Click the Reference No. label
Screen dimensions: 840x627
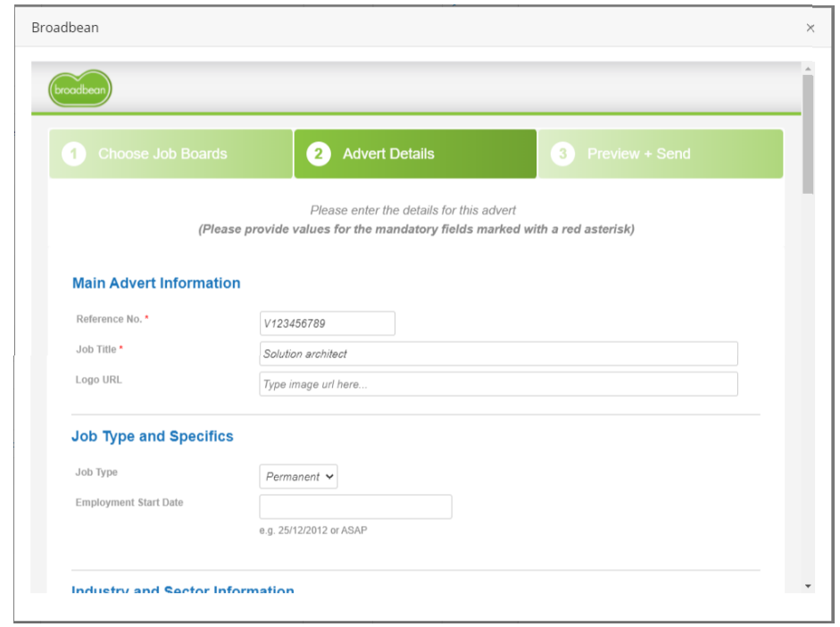(109, 319)
